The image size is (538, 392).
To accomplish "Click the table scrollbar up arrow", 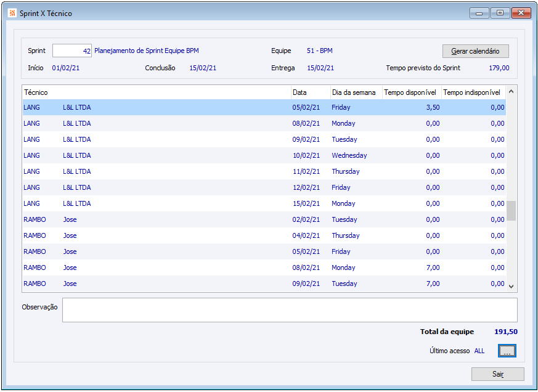I will pos(511,92).
